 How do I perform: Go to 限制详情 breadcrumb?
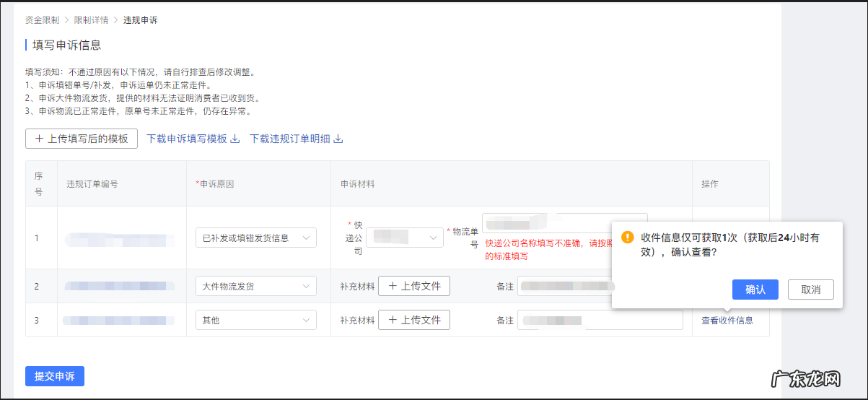pyautogui.click(x=91, y=20)
